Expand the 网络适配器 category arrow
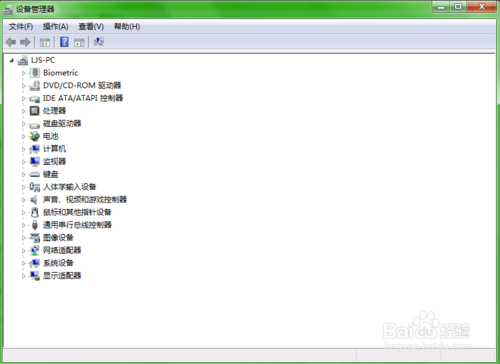 [24, 250]
